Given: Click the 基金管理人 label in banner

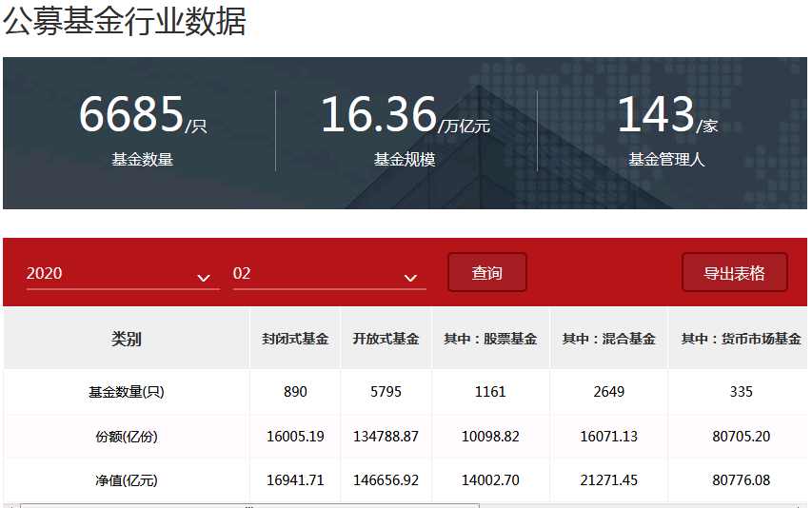Looking at the screenshot, I should pyautogui.click(x=667, y=159).
